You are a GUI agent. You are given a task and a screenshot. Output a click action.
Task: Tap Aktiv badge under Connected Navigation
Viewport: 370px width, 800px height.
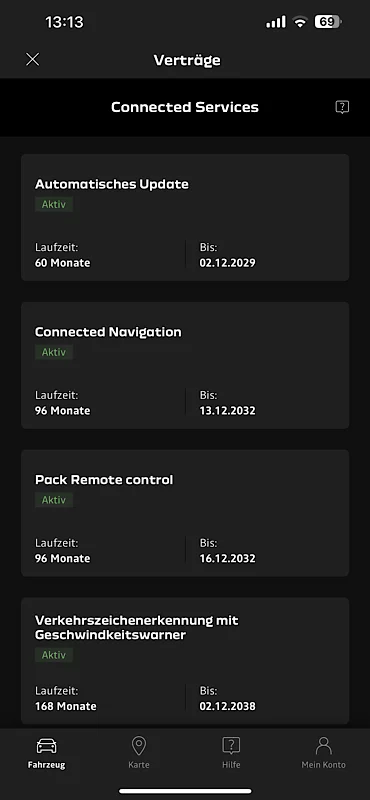pos(54,352)
